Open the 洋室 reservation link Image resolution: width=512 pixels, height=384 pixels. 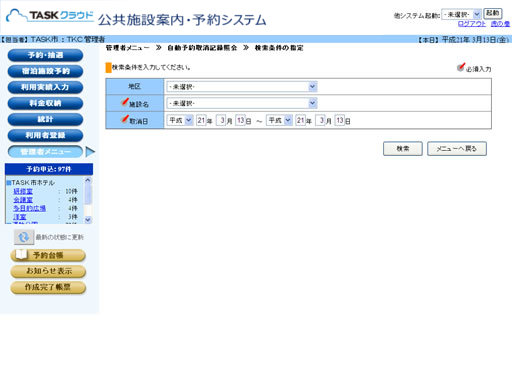coord(20,217)
